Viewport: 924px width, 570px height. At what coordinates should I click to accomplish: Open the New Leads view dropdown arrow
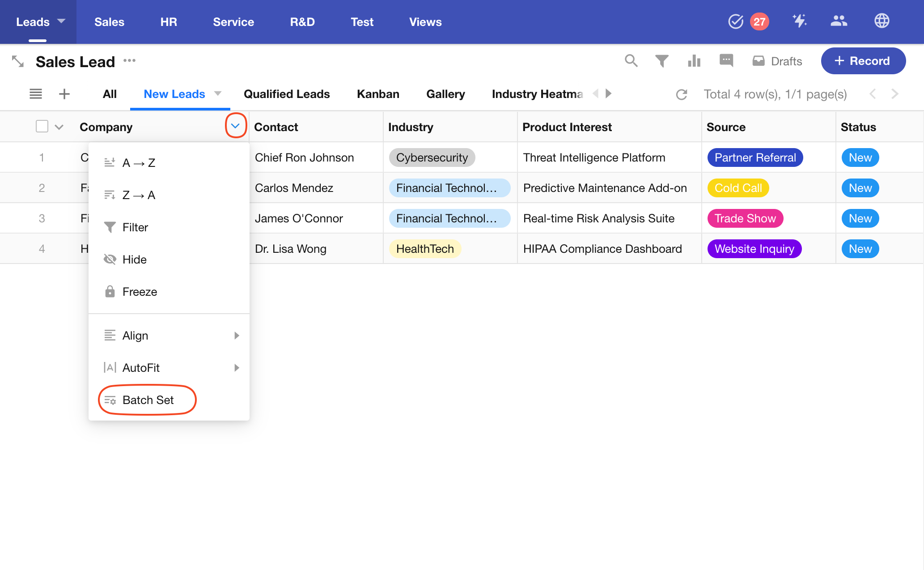(x=218, y=94)
